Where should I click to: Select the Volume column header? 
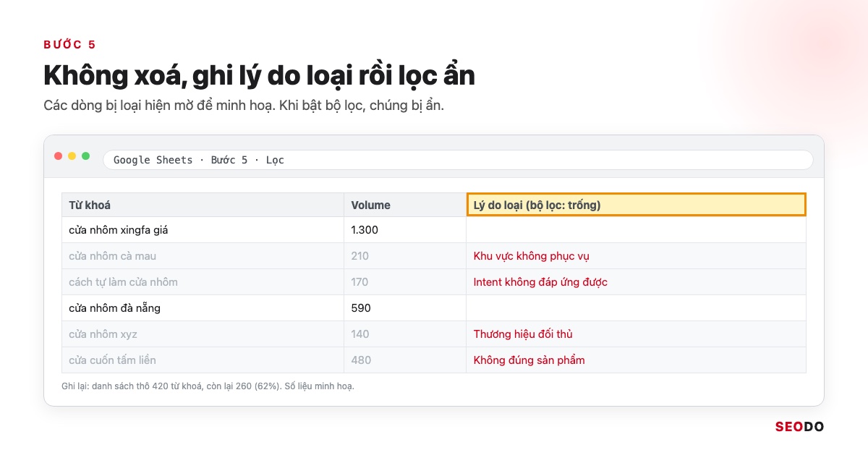click(x=405, y=205)
